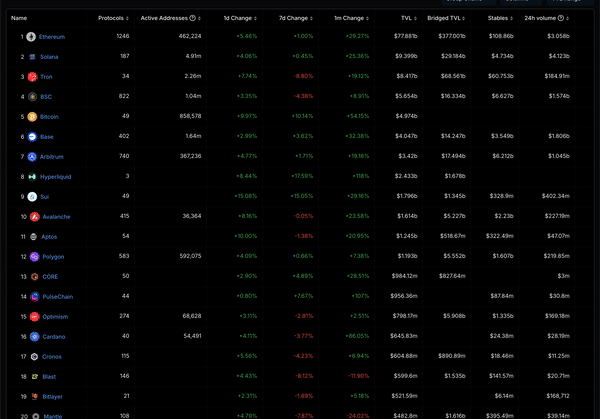Open the PulseChain chain link
This screenshot has width=600, height=419.
(57, 297)
